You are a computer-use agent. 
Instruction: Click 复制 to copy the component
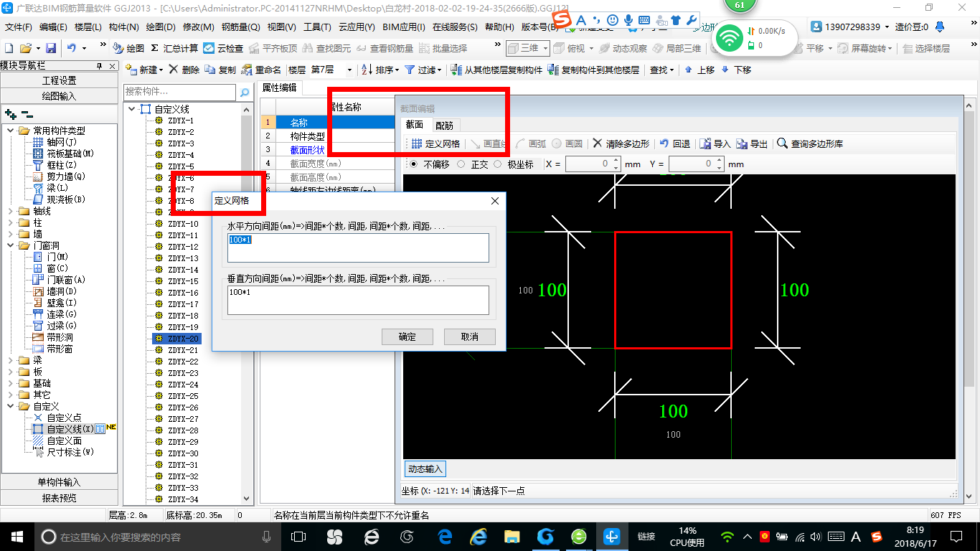pyautogui.click(x=220, y=70)
